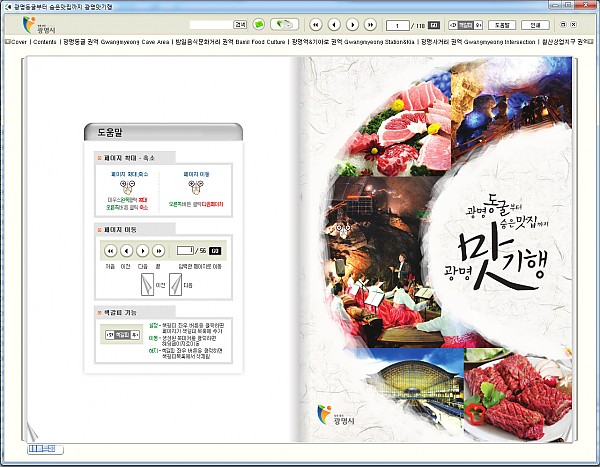Go to the next page
The image size is (600, 467).
click(x=352, y=24)
